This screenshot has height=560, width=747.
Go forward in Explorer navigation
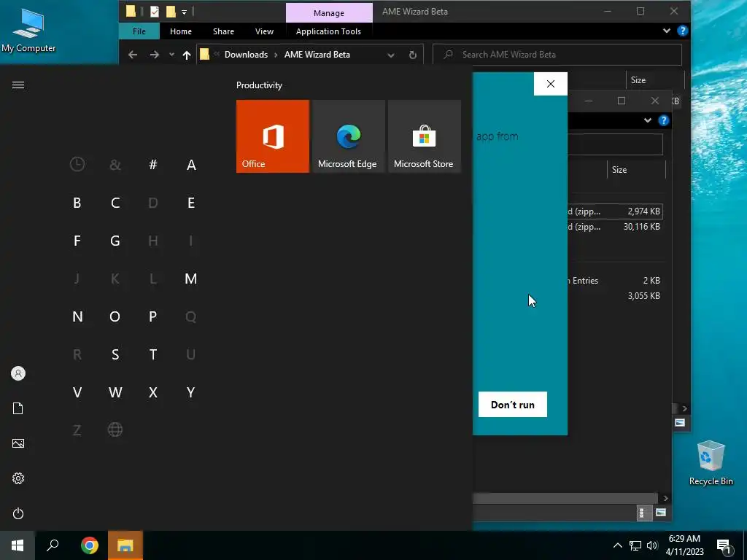pyautogui.click(x=155, y=55)
